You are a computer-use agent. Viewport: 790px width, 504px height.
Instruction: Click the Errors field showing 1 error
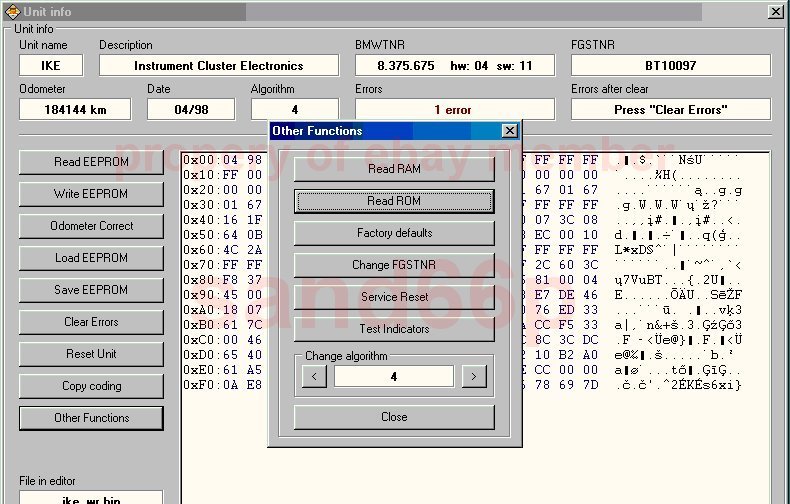point(454,109)
